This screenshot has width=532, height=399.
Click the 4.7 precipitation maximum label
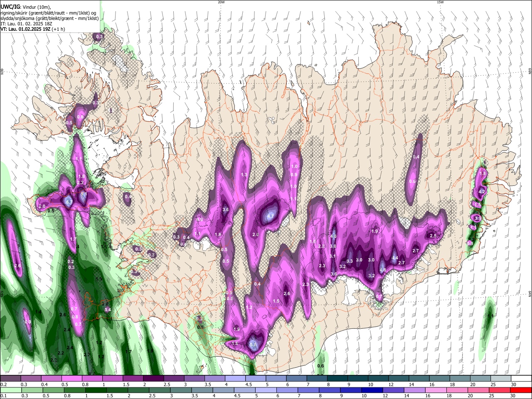click(x=270, y=216)
